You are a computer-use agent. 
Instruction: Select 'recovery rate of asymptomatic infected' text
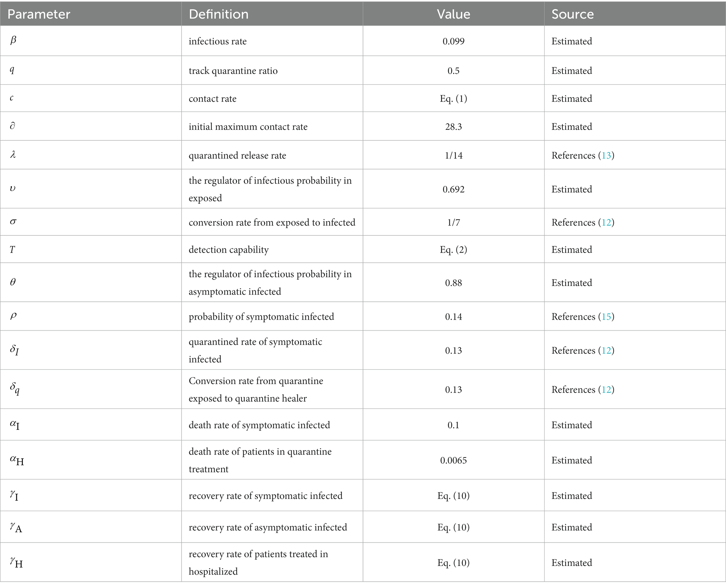tap(268, 527)
